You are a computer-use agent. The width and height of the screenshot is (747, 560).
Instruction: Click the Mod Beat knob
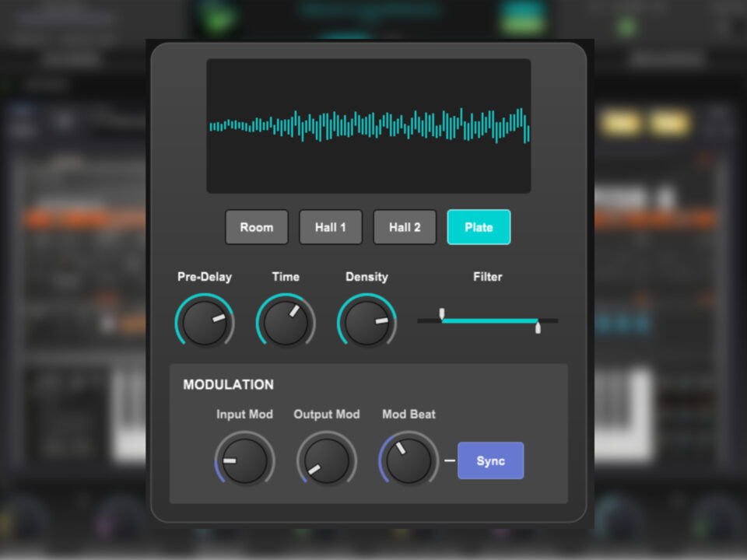pos(409,460)
